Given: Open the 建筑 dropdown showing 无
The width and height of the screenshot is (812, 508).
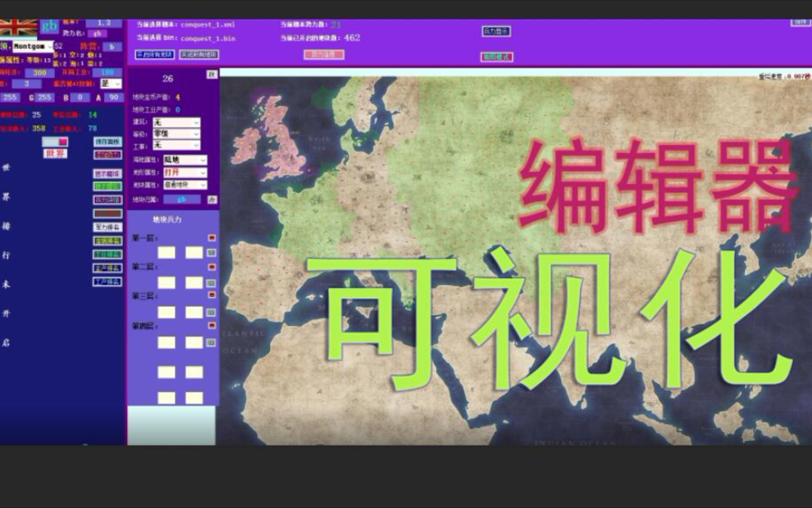Looking at the screenshot, I should [x=176, y=121].
